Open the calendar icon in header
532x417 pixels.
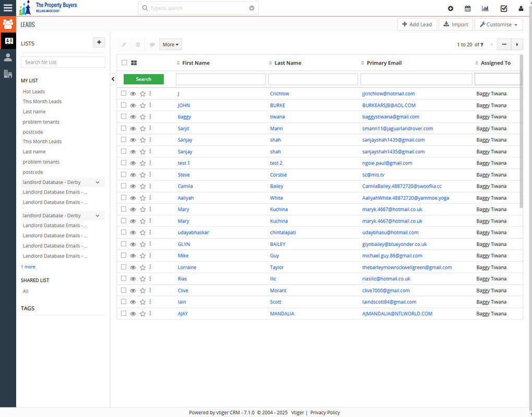(468, 8)
